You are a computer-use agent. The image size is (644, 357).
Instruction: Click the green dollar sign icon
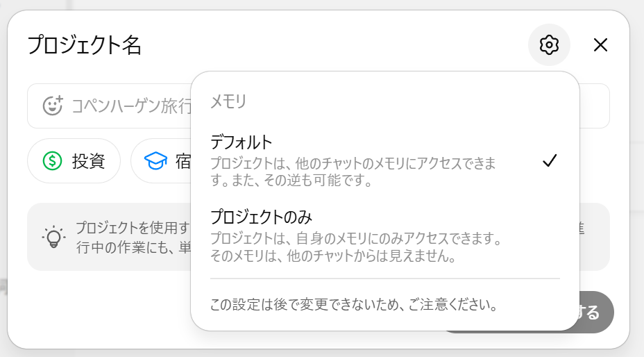click(x=52, y=161)
